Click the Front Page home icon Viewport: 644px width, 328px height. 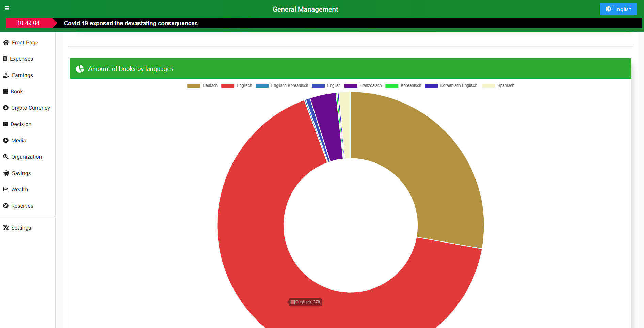click(6, 42)
